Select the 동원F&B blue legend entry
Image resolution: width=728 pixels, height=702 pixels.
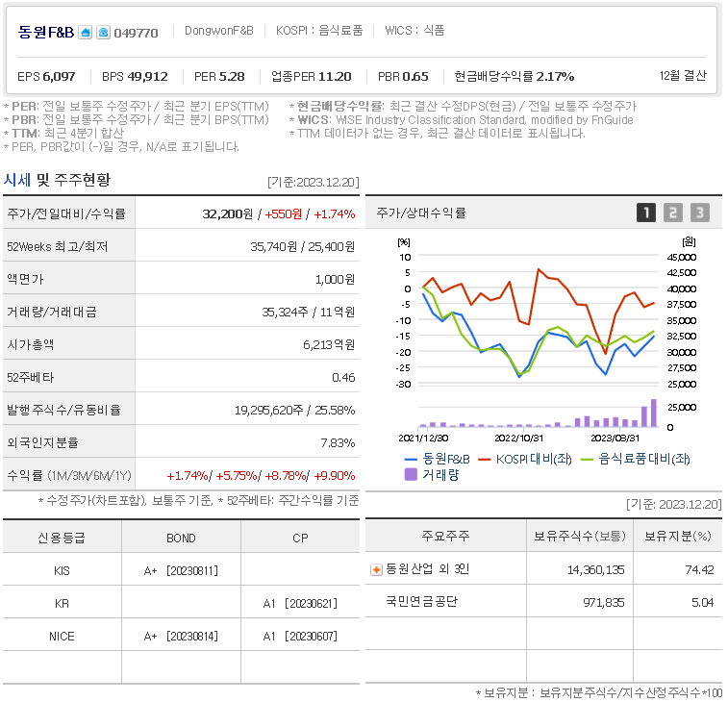(x=438, y=459)
